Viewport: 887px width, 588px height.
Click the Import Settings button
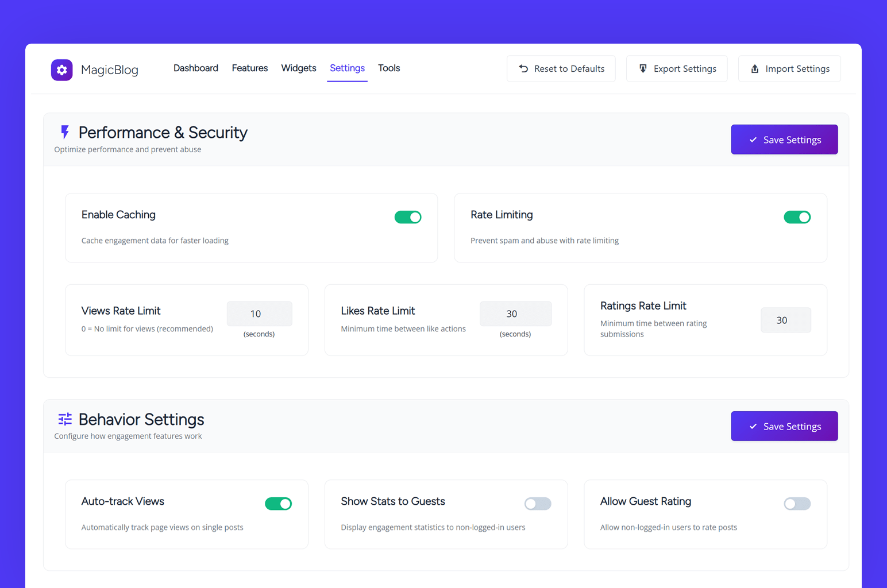pos(789,69)
